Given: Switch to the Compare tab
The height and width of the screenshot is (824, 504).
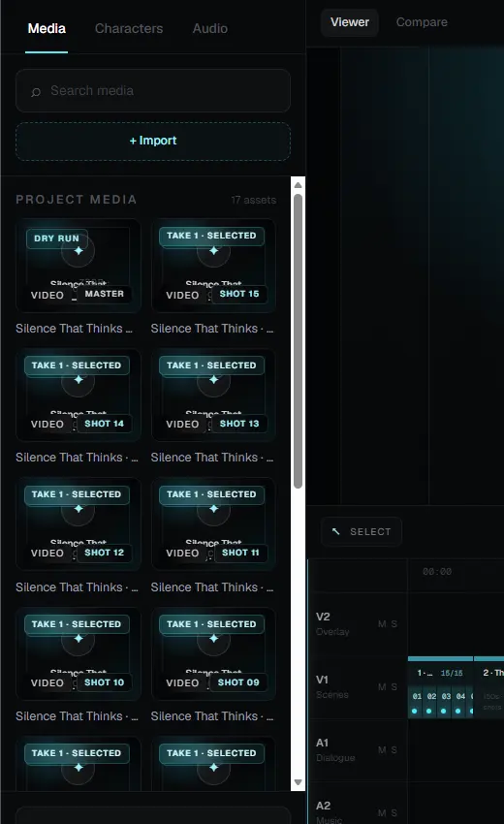Looking at the screenshot, I should click(422, 22).
